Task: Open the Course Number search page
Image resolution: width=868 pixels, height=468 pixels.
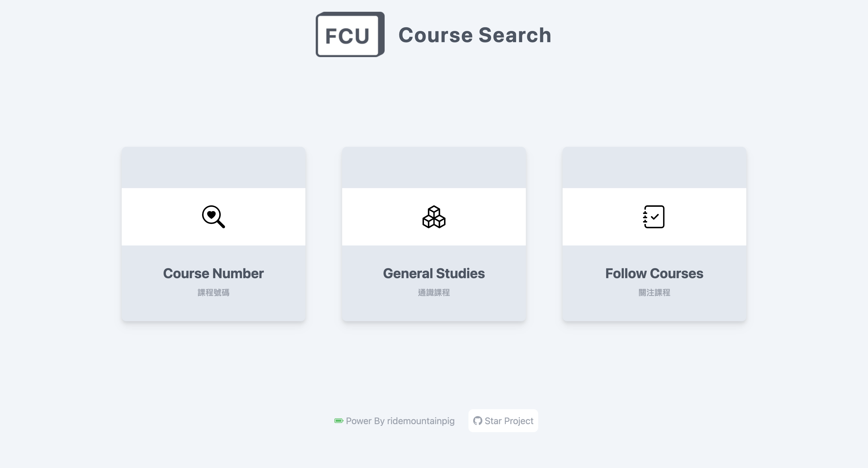Action: 214,234
